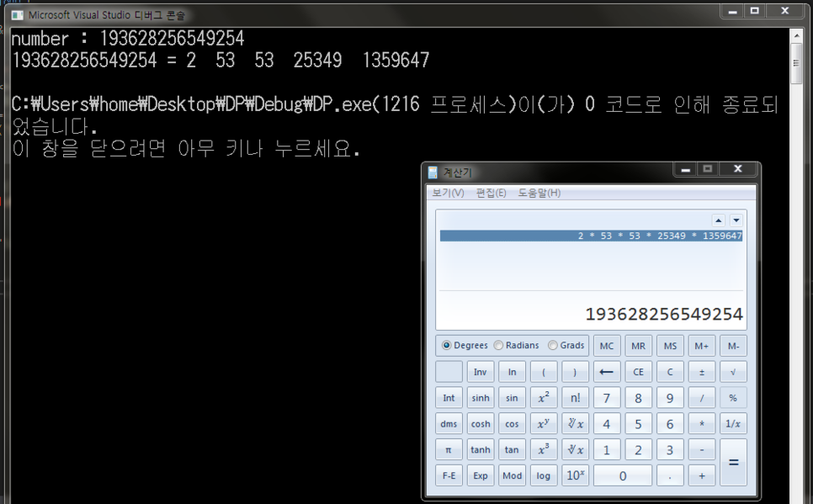Click the cosh button

[x=480, y=423]
